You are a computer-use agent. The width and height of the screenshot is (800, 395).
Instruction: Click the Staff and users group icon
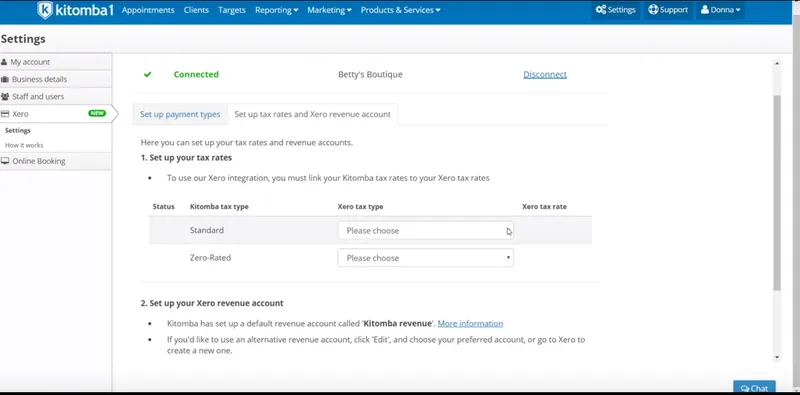click(x=5, y=96)
